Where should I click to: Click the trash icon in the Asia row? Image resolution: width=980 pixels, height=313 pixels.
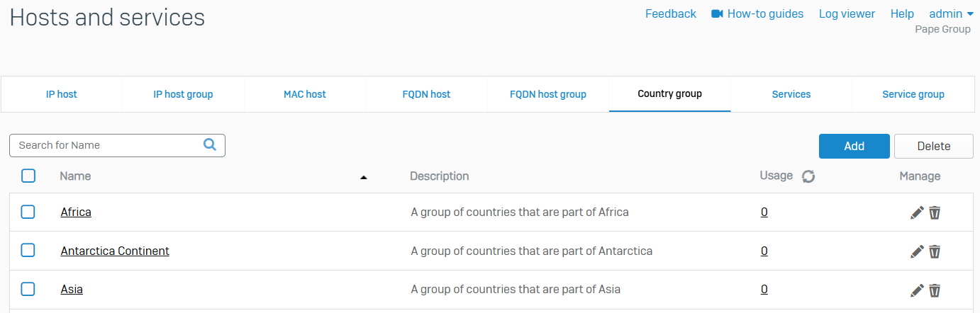pos(935,290)
